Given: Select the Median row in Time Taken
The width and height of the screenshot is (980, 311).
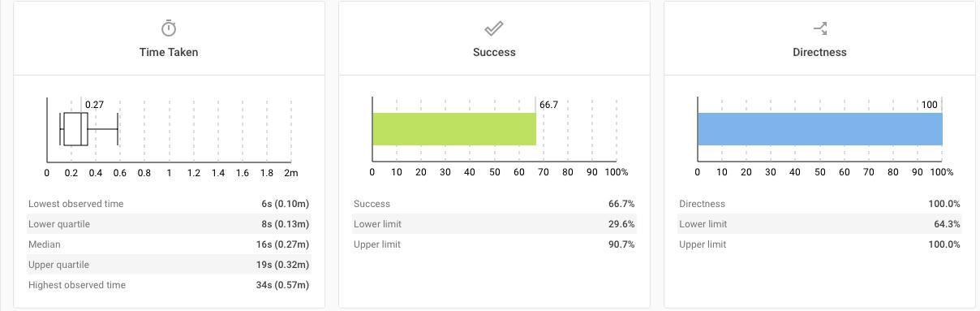Looking at the screenshot, I should tap(169, 244).
